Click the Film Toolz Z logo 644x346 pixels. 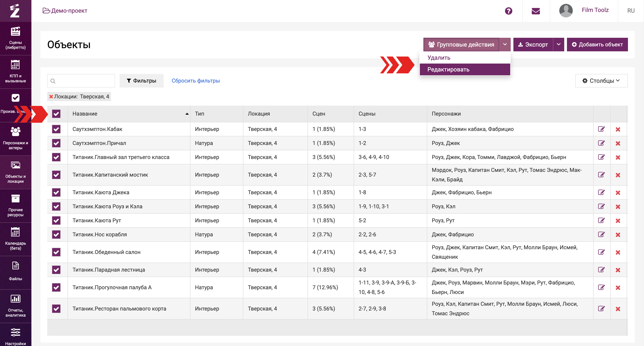pyautogui.click(x=15, y=11)
